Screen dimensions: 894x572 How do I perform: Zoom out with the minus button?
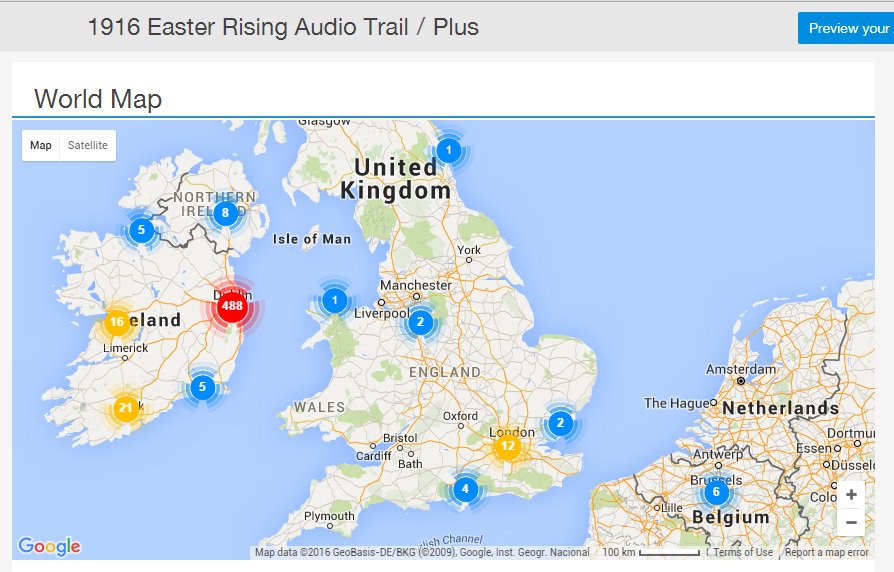point(851,522)
